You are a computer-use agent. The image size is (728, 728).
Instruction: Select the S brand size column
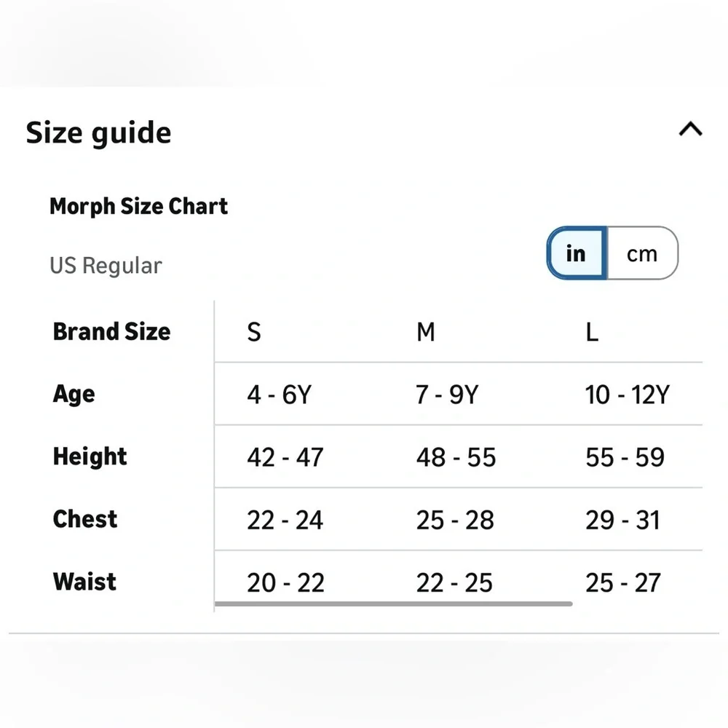pyautogui.click(x=254, y=332)
